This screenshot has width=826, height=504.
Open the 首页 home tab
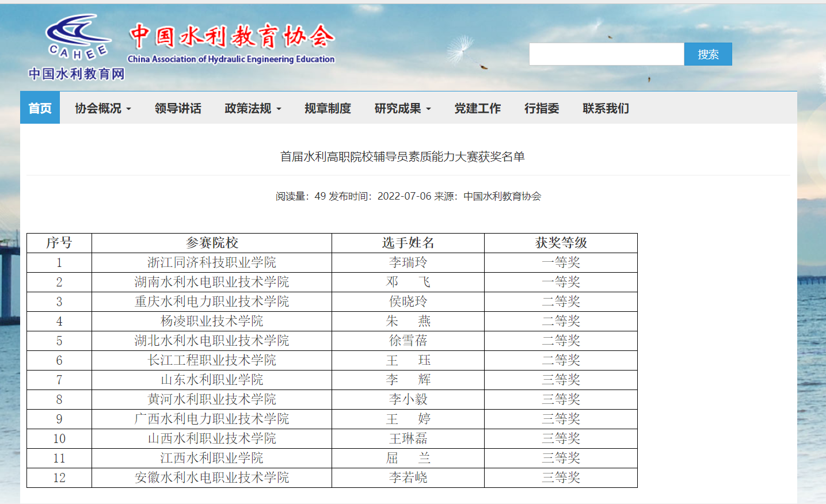(x=40, y=108)
